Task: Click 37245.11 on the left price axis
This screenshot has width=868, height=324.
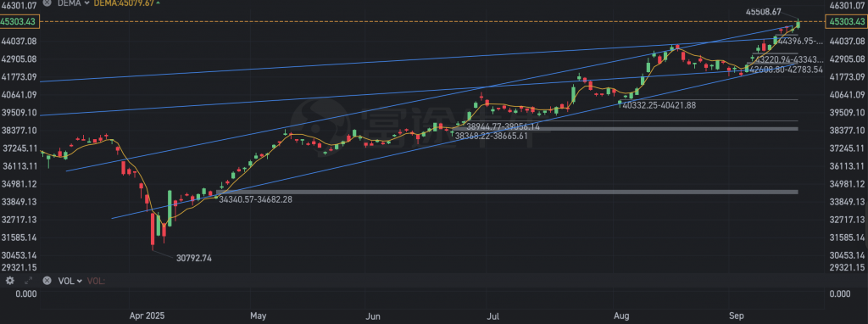Action: (20, 148)
